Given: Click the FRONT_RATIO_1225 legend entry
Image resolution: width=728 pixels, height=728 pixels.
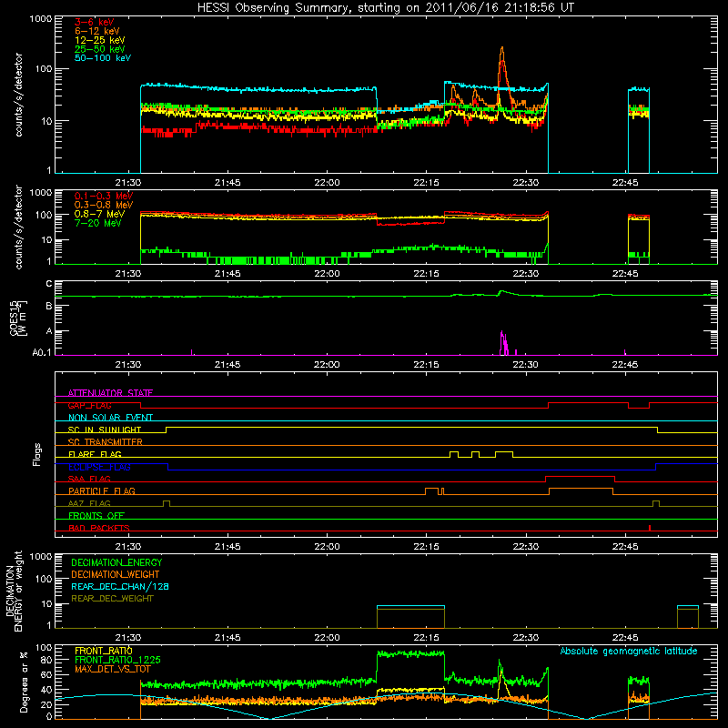Looking at the screenshot, I should [117, 660].
